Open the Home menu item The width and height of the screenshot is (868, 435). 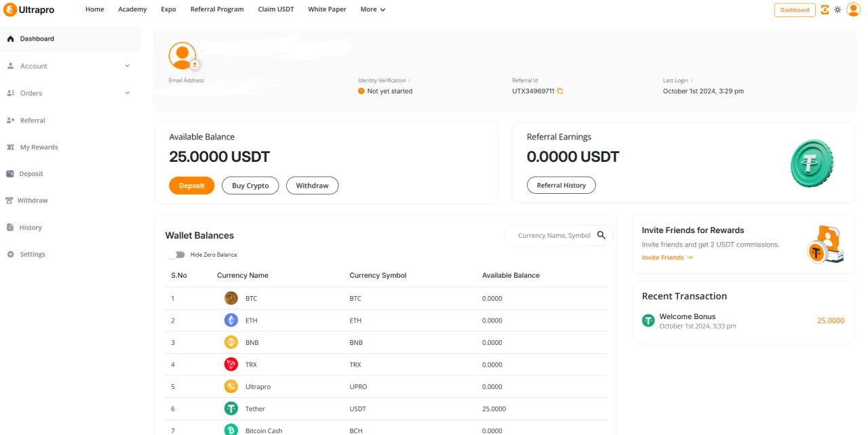click(x=95, y=9)
